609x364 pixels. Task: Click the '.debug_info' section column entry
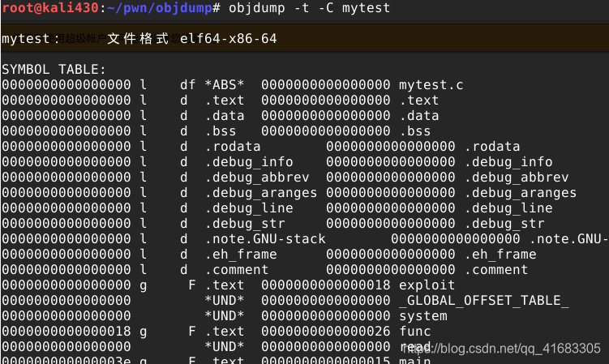249,161
